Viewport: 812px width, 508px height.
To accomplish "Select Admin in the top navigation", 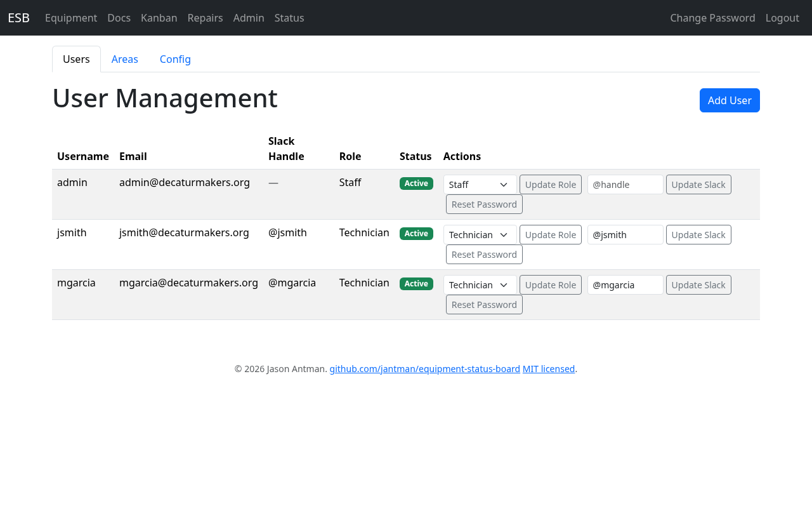I will coord(249,18).
